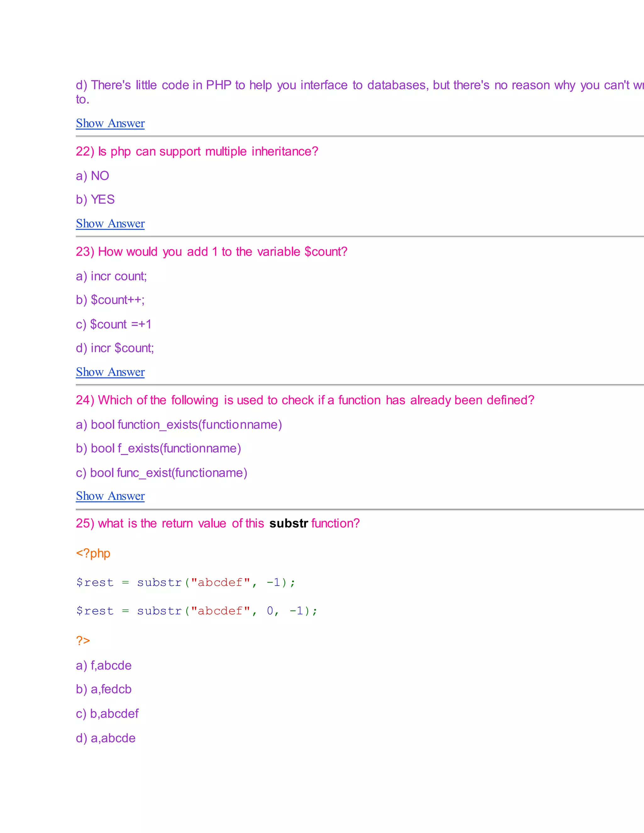Screen dimensions: 644x833
Task: Click Show Answer below question 24
Action: (x=110, y=496)
